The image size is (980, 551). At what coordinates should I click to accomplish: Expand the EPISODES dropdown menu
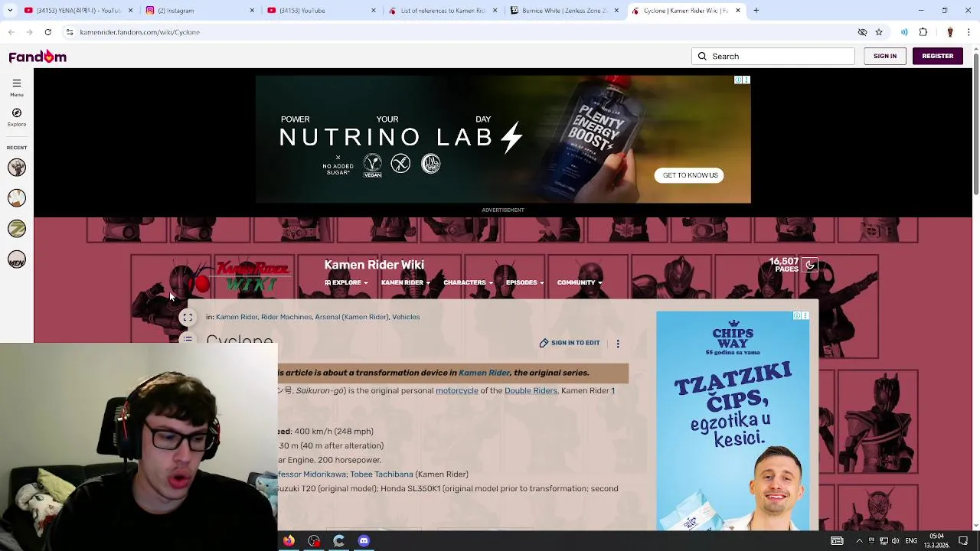pyautogui.click(x=524, y=283)
